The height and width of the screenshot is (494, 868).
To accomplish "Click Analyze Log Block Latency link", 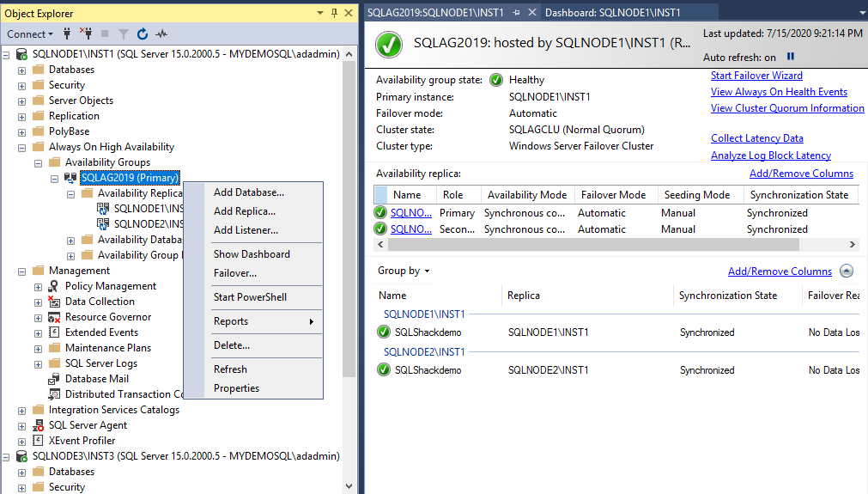I will [771, 156].
